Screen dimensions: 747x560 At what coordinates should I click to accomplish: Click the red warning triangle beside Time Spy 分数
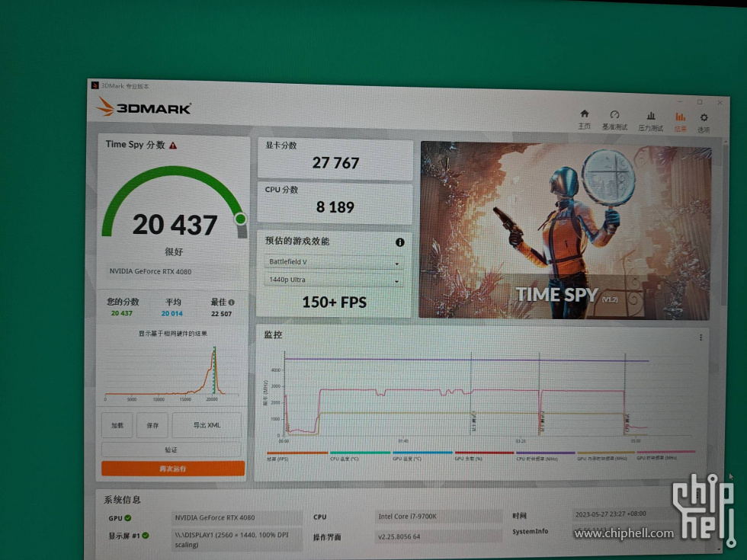173,146
